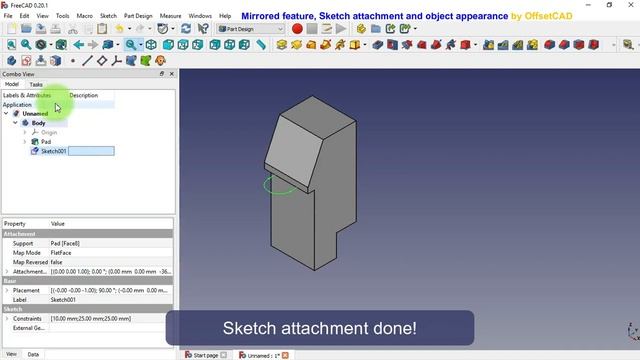Click the Linear pattern icon
The image size is (640, 360).
click(503, 44)
